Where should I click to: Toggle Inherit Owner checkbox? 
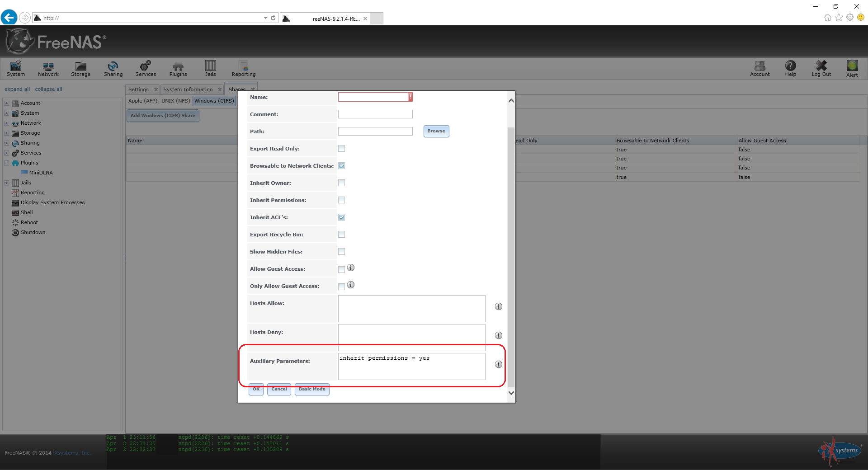[x=342, y=183]
